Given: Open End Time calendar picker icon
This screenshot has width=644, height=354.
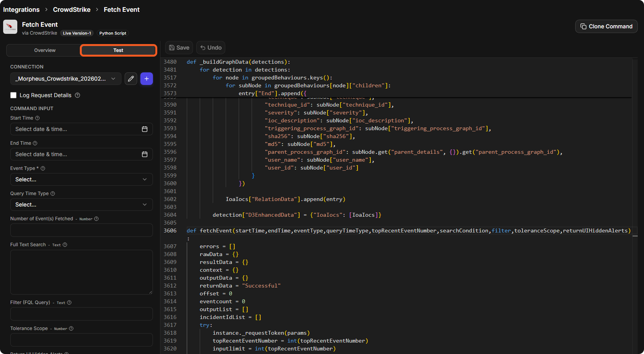Looking at the screenshot, I should tap(145, 154).
